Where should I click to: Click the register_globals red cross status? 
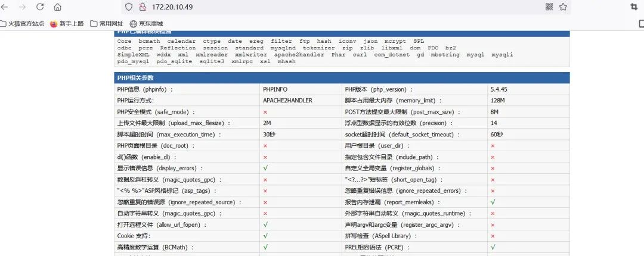pyautogui.click(x=493, y=168)
